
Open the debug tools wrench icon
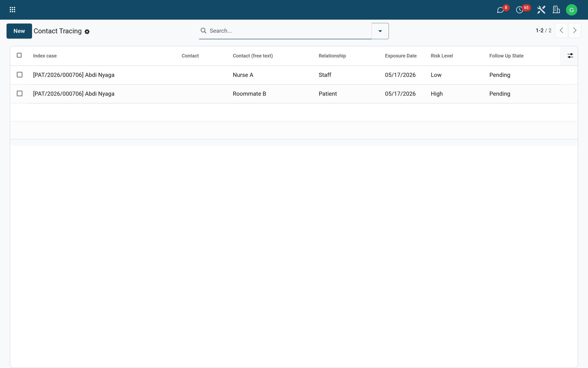point(541,10)
